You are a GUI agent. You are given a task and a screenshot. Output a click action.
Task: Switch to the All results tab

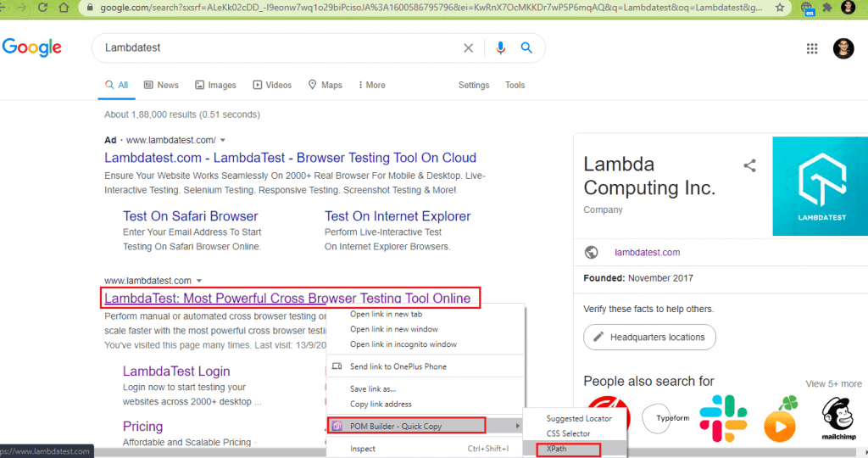coord(117,86)
